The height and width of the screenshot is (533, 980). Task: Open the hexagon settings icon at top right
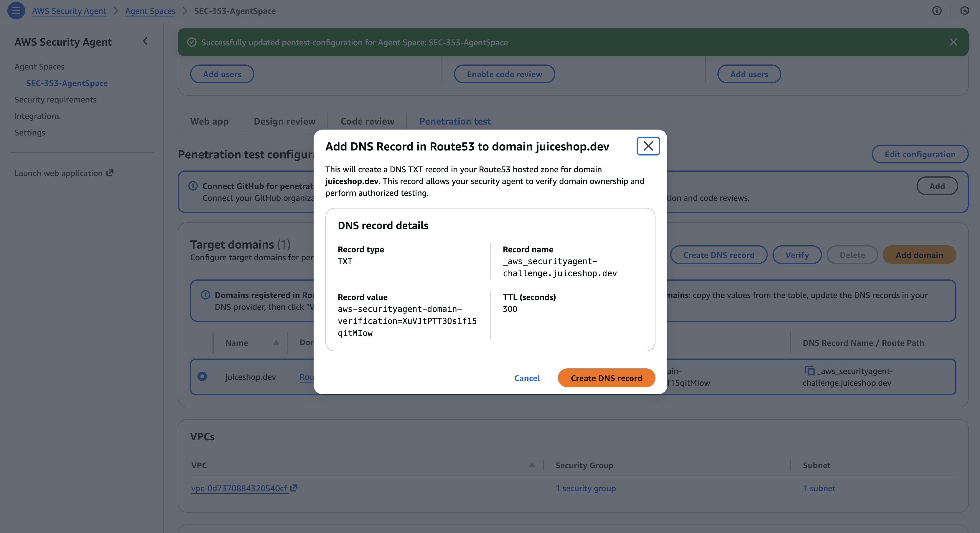[x=964, y=11]
